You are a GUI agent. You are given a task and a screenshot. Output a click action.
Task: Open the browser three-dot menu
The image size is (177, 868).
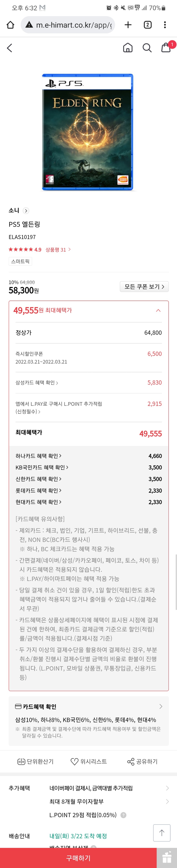pos(164,25)
